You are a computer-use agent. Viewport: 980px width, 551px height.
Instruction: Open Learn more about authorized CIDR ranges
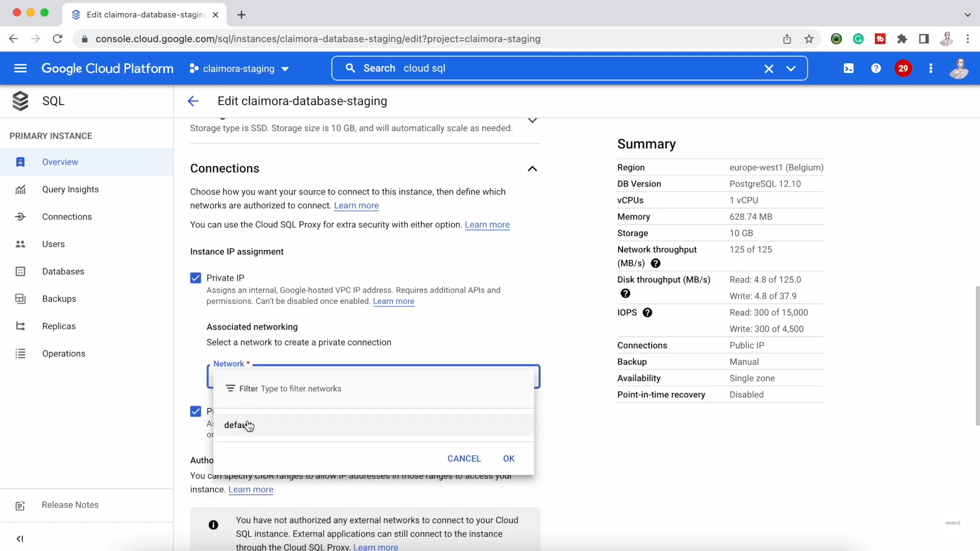tap(251, 490)
